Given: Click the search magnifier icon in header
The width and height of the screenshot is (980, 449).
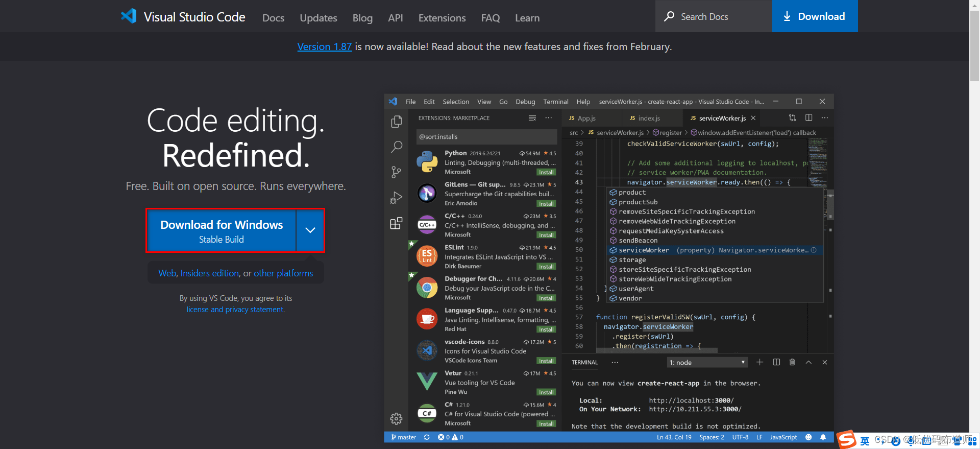Looking at the screenshot, I should (669, 16).
